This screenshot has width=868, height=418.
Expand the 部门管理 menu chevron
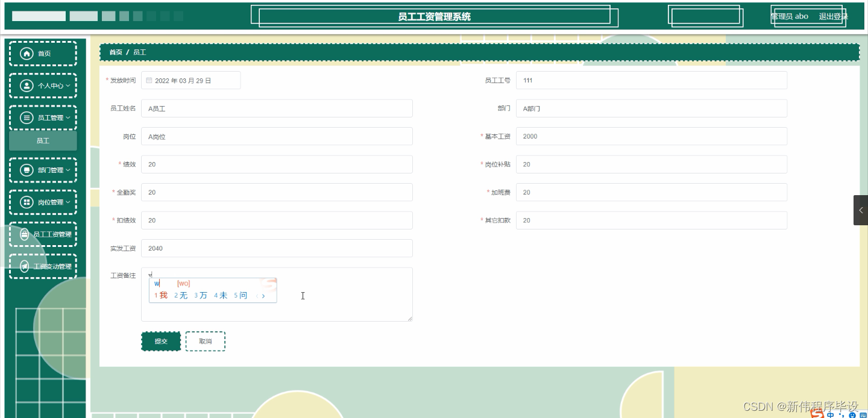click(x=68, y=170)
